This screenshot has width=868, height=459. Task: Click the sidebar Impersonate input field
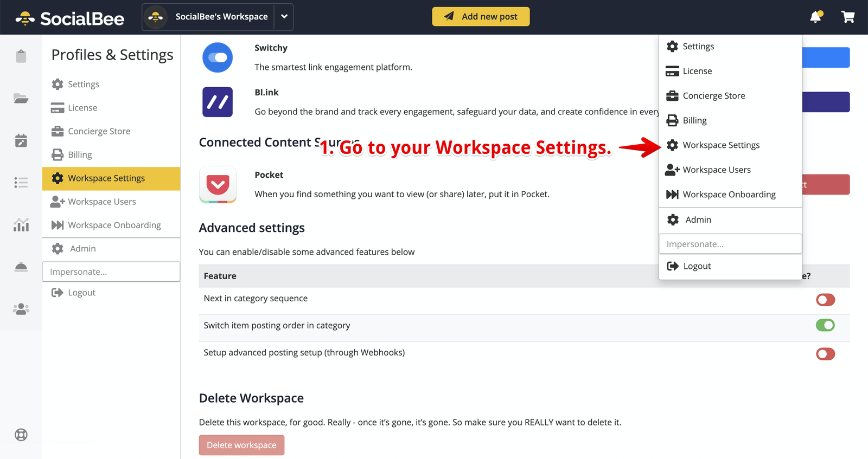tap(111, 271)
